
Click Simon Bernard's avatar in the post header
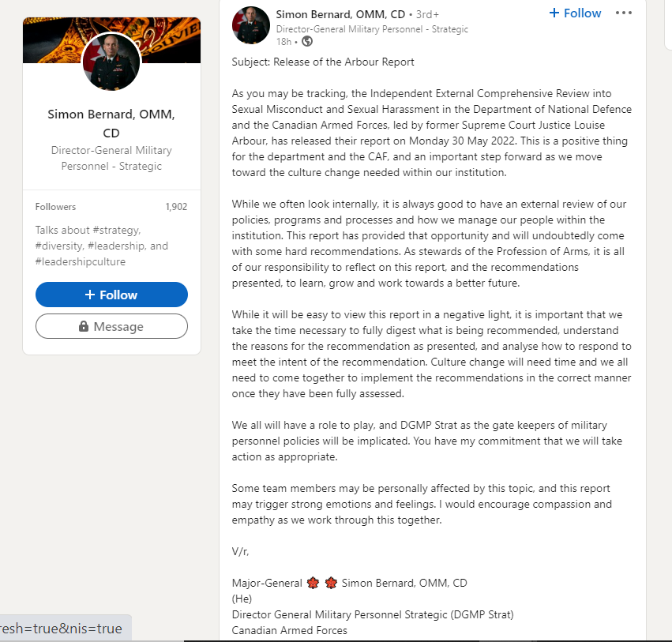point(250,24)
